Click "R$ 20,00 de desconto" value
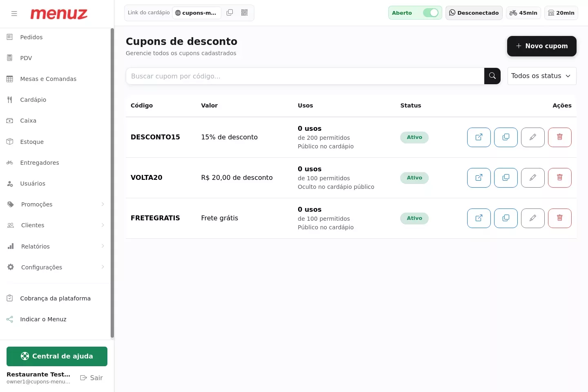 point(237,178)
